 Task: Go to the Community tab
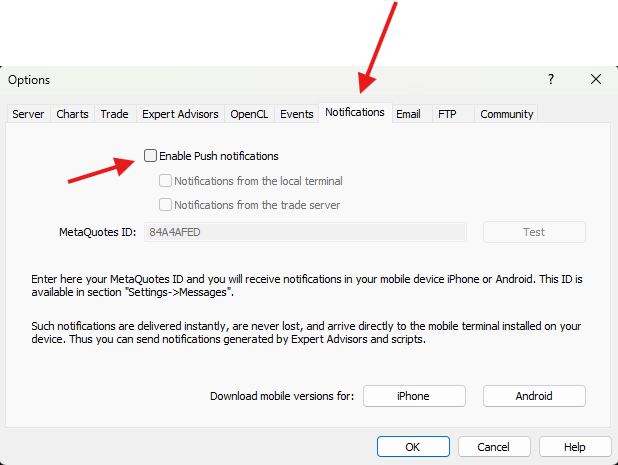(506, 114)
